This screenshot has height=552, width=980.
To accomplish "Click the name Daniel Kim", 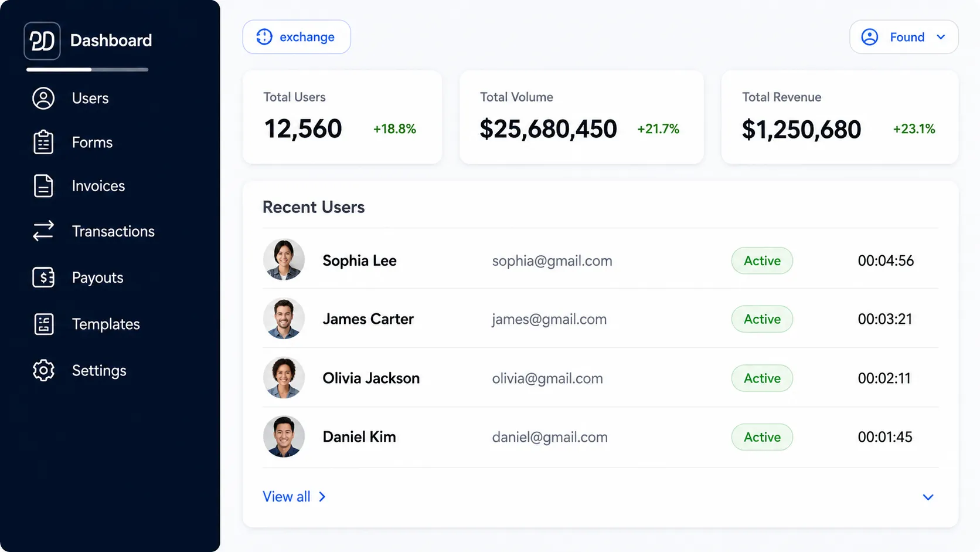I will tap(359, 437).
